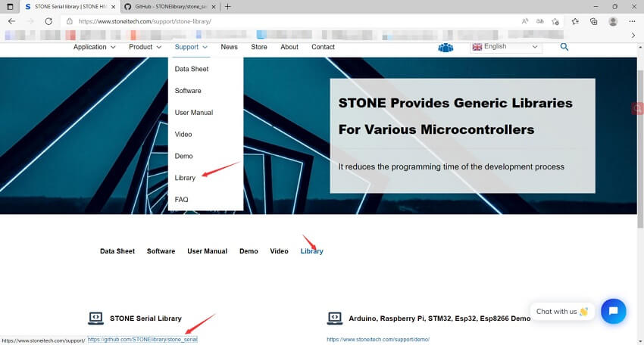Switch to the Library page tab
This screenshot has height=345, width=644.
[x=311, y=251]
